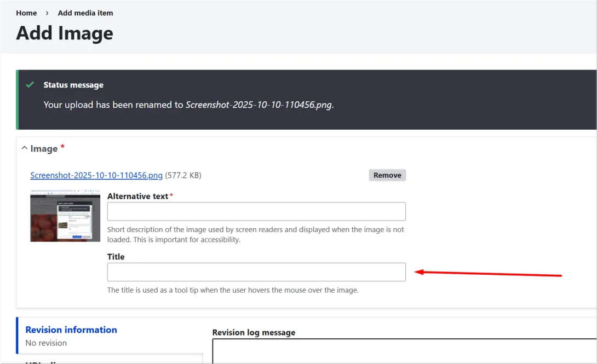Click the Alternative text field label
Viewport: 597px width, 364px height.
coord(138,197)
